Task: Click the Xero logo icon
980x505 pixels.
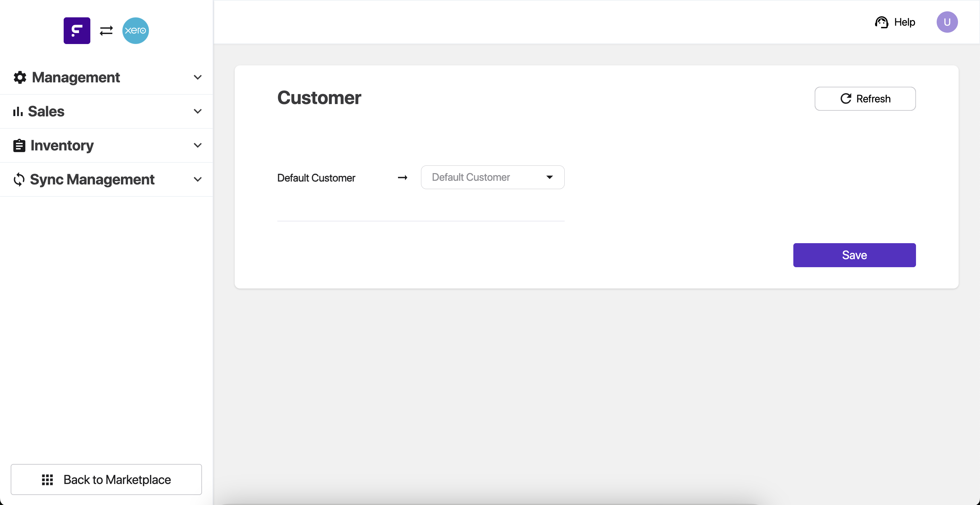Action: pos(135,30)
